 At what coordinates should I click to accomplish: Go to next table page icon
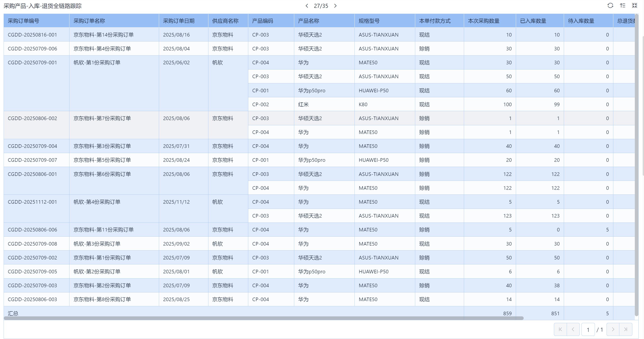click(613, 329)
